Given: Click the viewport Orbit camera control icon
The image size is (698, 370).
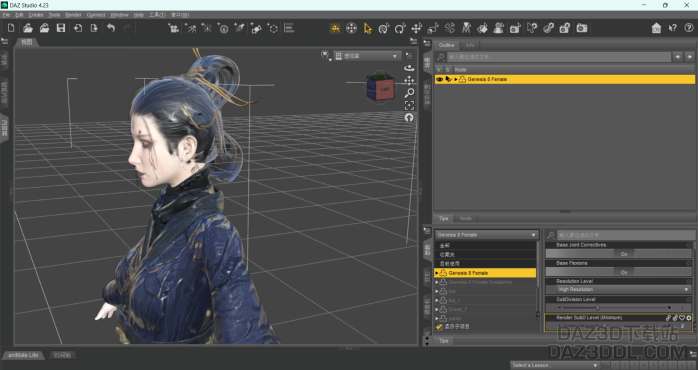Looking at the screenshot, I should click(x=409, y=68).
